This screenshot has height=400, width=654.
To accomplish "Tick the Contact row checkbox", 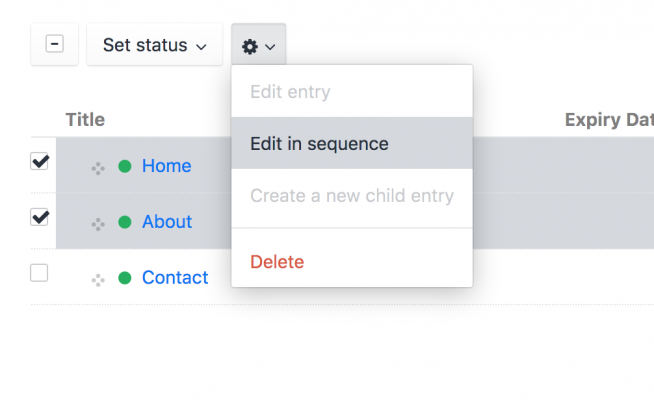I will pyautogui.click(x=40, y=273).
